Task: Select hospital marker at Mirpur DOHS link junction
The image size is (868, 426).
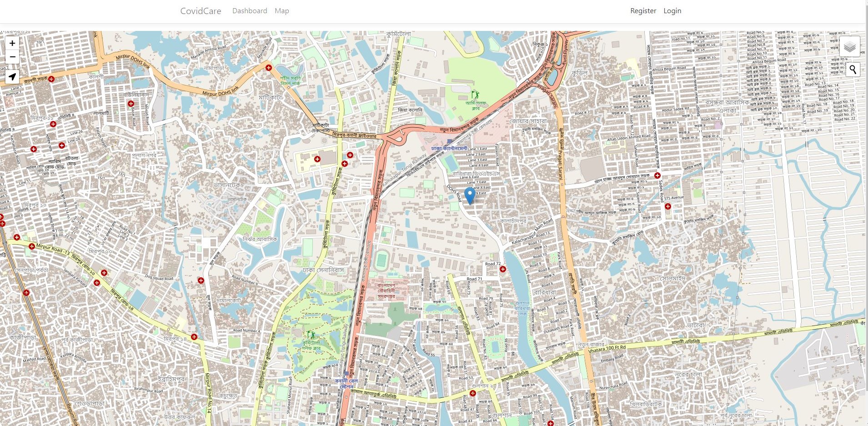Action: 268,68
